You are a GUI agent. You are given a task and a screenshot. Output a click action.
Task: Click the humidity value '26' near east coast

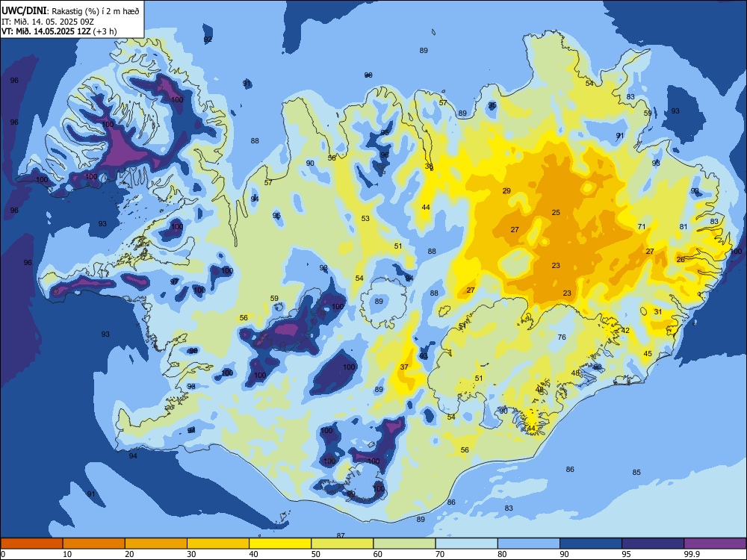point(681,260)
